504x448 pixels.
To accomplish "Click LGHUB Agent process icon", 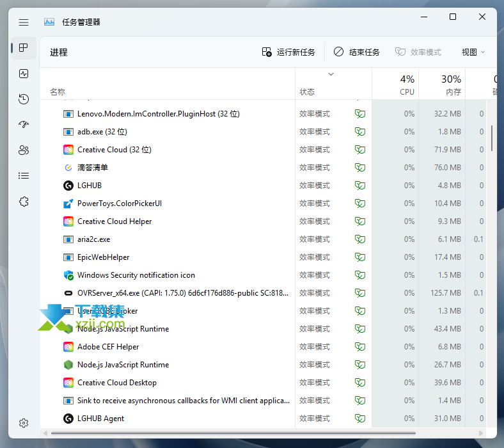I will pos(68,419).
